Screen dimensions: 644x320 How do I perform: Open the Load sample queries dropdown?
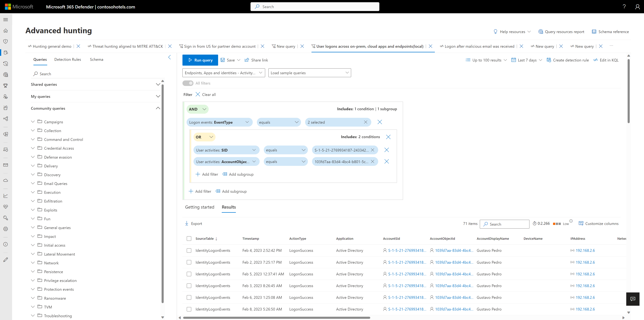point(309,73)
